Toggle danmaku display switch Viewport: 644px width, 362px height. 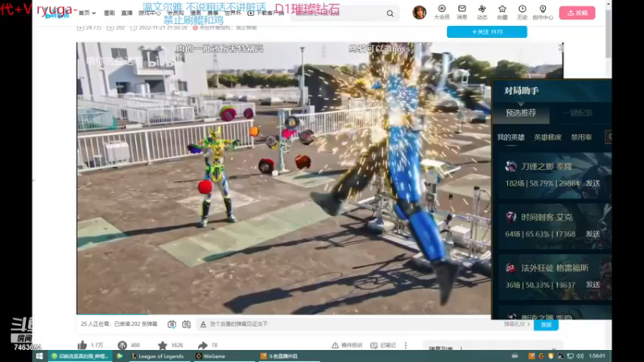[x=171, y=324]
